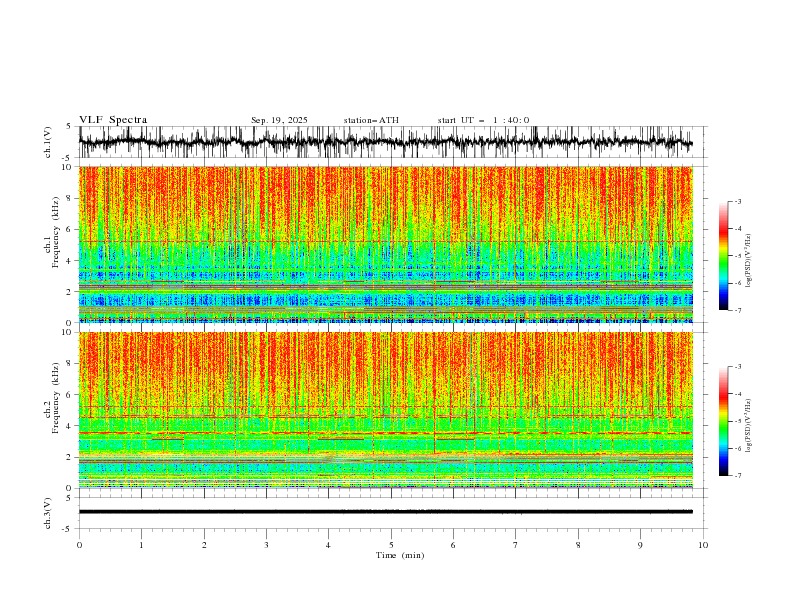Click time axis tick label "2"
The width and height of the screenshot is (792, 612).
pyautogui.click(x=204, y=545)
